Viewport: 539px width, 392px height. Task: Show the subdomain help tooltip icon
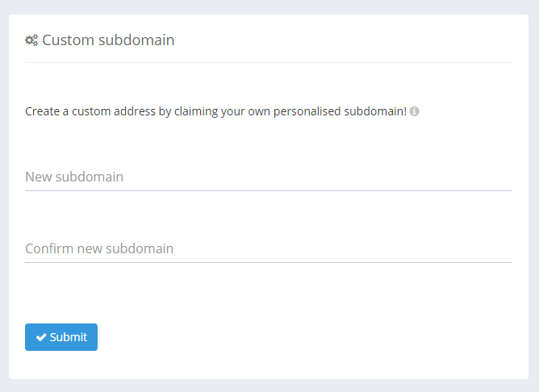click(414, 111)
